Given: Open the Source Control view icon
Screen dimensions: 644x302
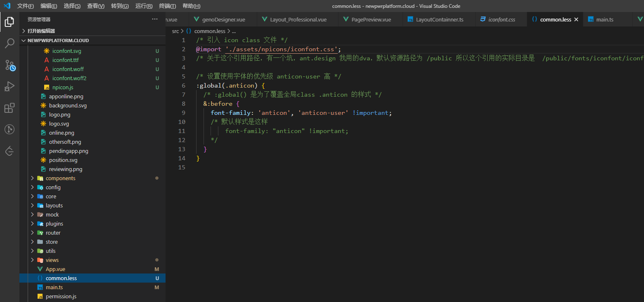Looking at the screenshot, I should click(9, 64).
